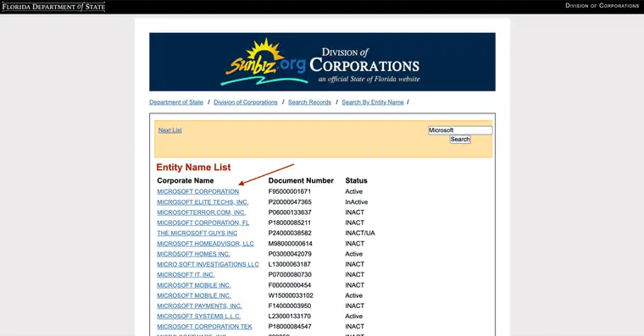The height and width of the screenshot is (336, 644).
Task: Select document number P18000085211
Action: pos(290,223)
